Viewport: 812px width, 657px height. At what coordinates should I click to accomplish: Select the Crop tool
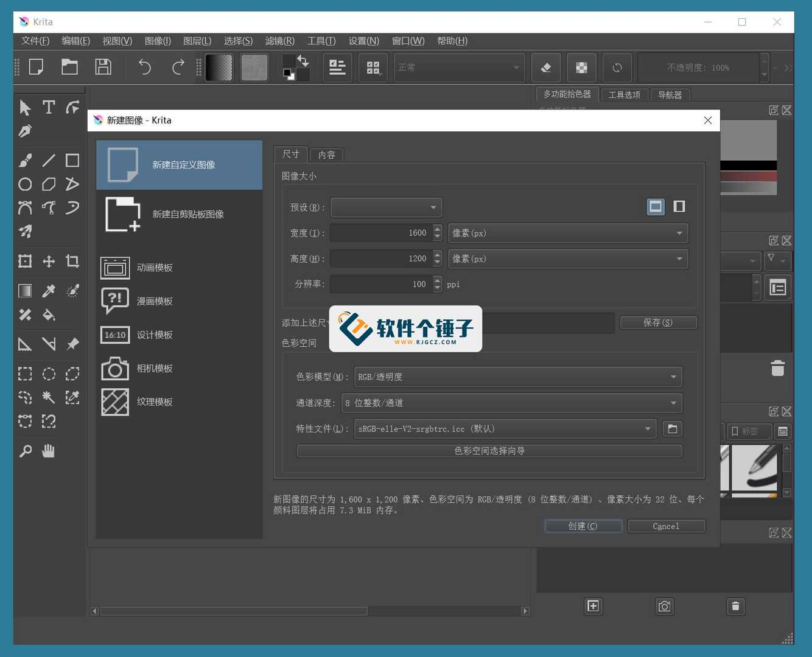point(72,262)
